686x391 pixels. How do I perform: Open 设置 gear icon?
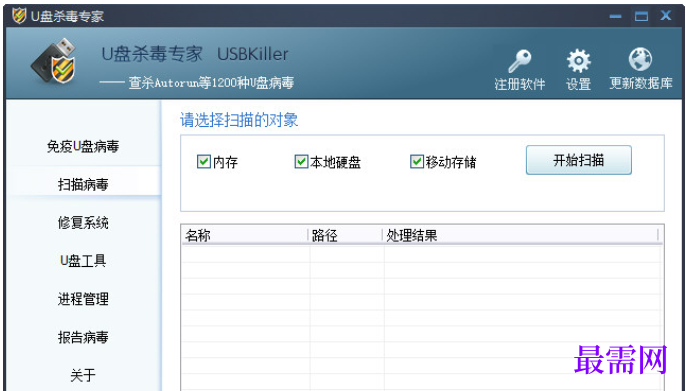[578, 61]
